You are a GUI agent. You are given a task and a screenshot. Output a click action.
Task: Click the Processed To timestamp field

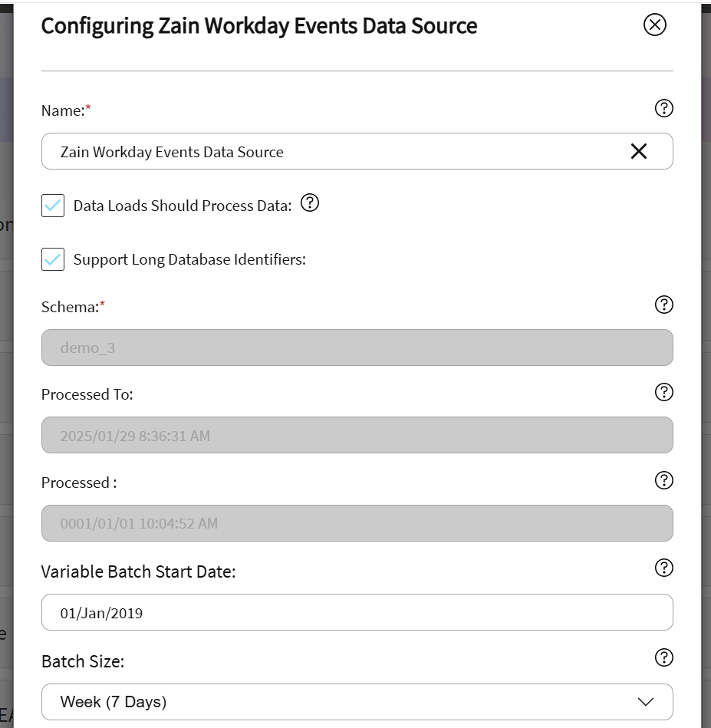357,436
